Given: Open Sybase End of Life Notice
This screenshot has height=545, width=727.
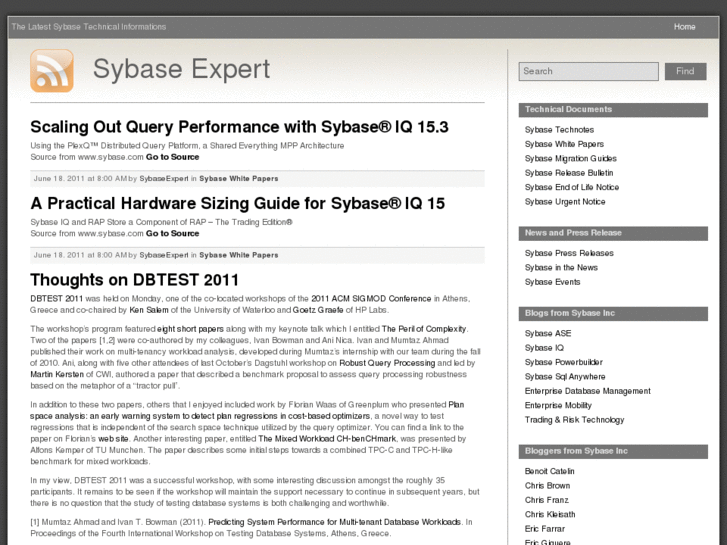Looking at the screenshot, I should click(x=572, y=187).
